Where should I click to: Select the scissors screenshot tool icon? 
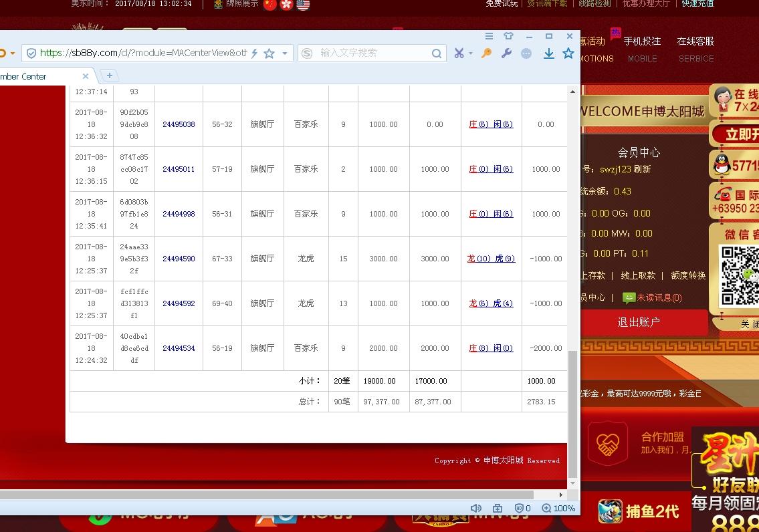[459, 53]
